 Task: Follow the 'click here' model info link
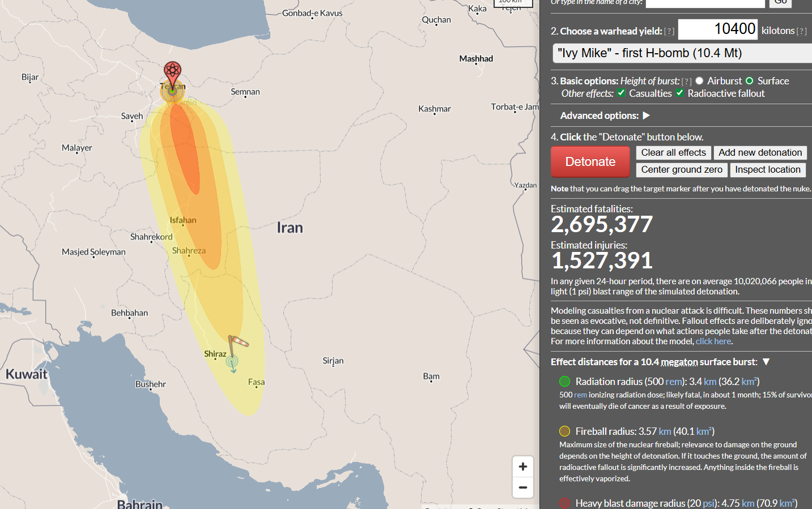713,341
